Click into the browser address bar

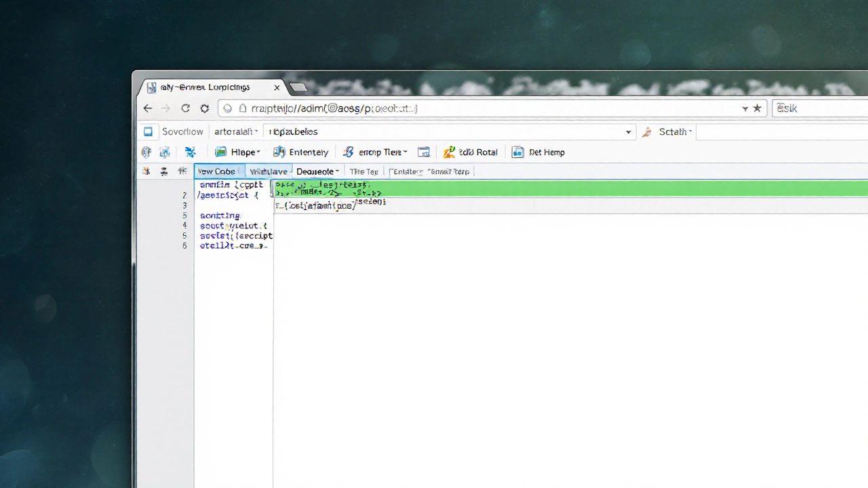coord(475,108)
